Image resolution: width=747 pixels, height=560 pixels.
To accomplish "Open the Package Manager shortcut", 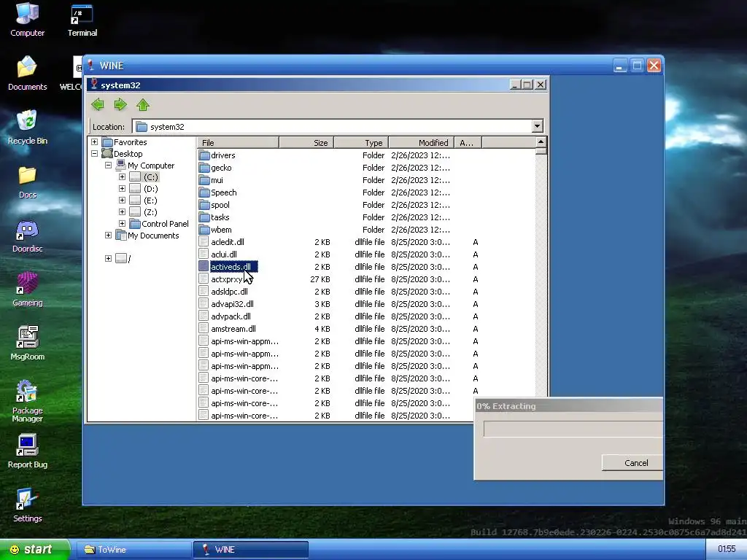I will [27, 401].
